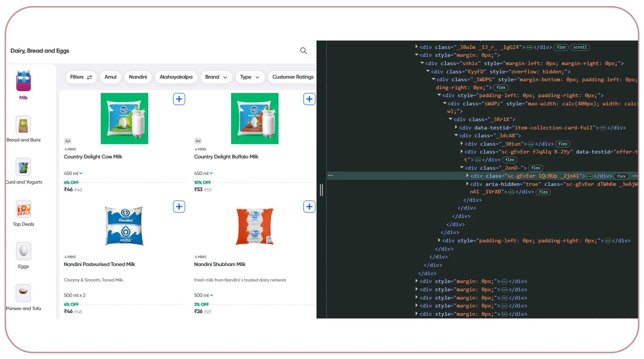644x359 pixels.
Task: Expand the _30iun div node
Action: click(461, 143)
